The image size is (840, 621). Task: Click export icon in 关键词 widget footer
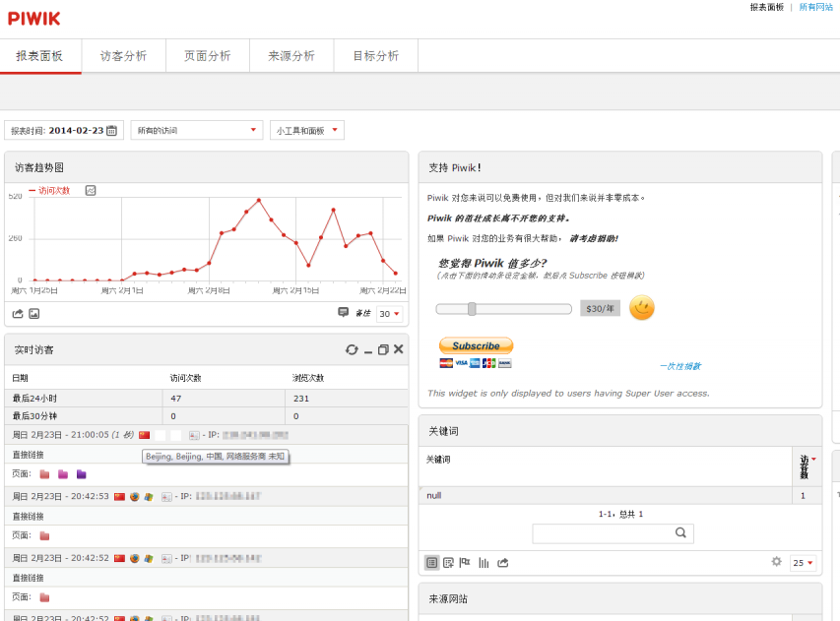tap(502, 563)
